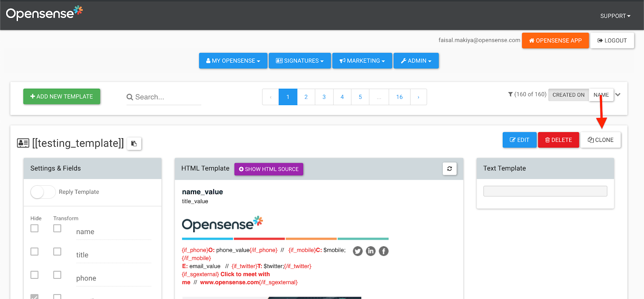This screenshot has width=644, height=299.
Task: Check Hide box for phone field
Action: tap(35, 275)
